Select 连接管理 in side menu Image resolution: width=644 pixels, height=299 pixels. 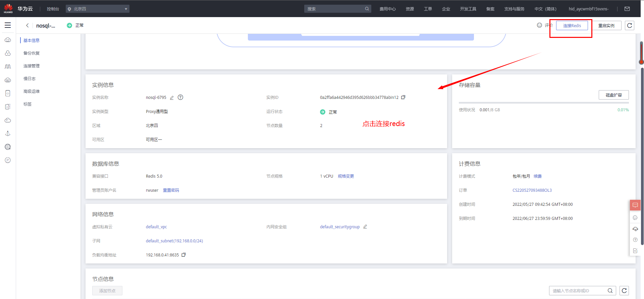point(32,66)
